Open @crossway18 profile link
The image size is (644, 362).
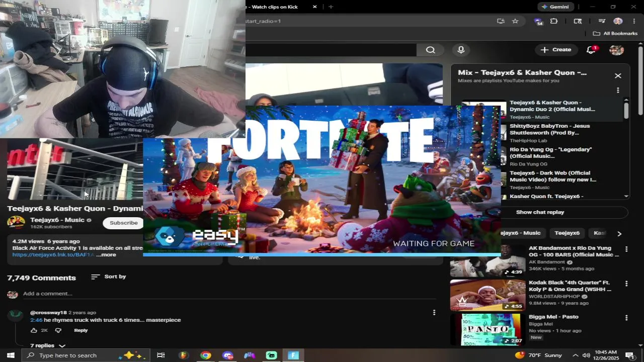[x=48, y=312]
